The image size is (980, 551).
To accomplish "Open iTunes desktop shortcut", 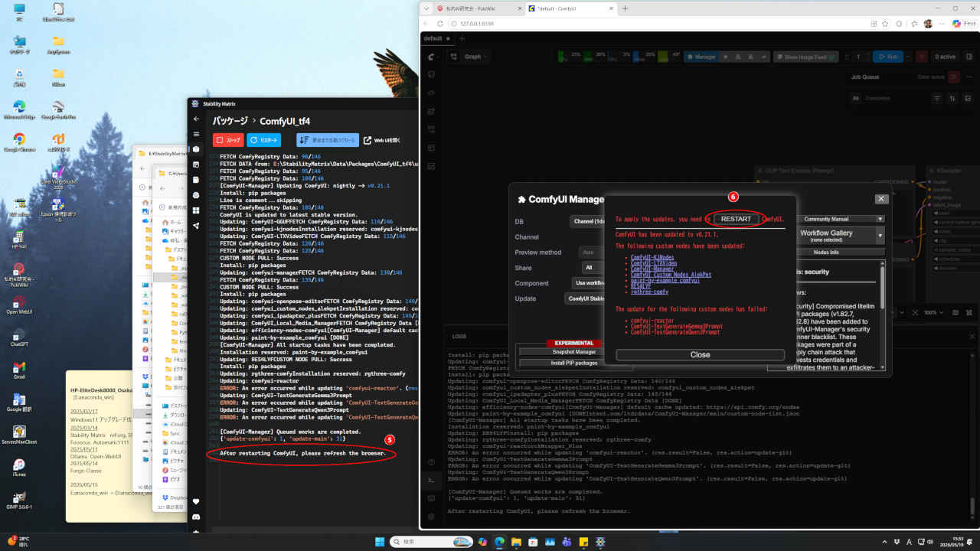I will click(19, 467).
